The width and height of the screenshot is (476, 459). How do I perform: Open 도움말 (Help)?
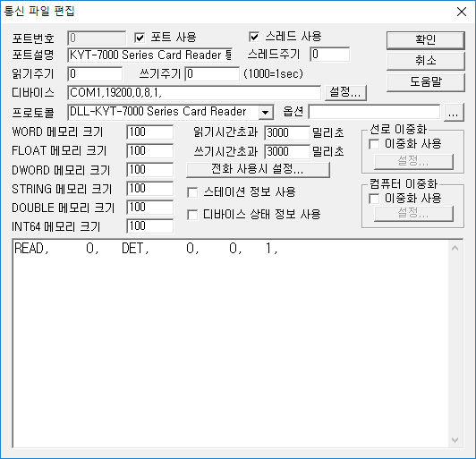tap(425, 82)
